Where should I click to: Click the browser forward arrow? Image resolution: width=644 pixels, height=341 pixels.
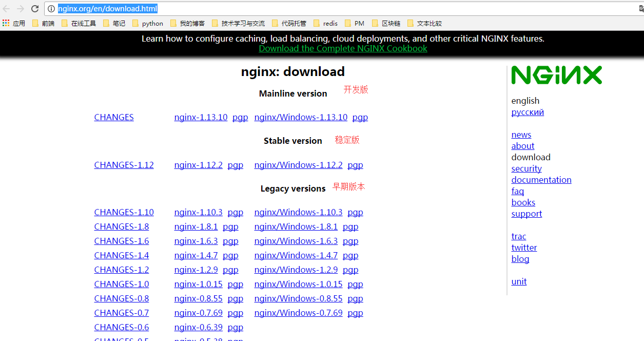[21, 9]
